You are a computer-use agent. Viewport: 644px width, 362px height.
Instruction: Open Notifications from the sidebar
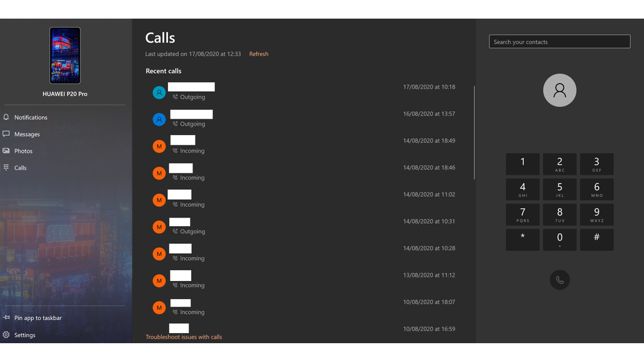pos(8,117)
